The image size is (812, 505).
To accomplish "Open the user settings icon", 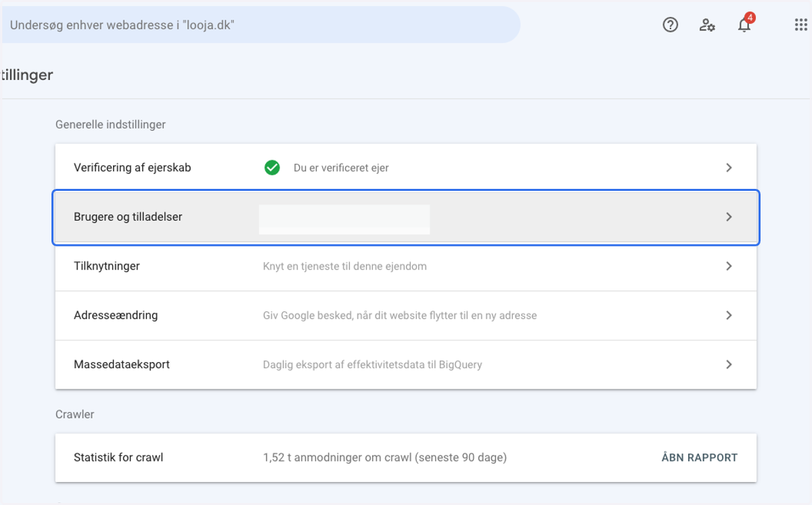I will click(707, 26).
